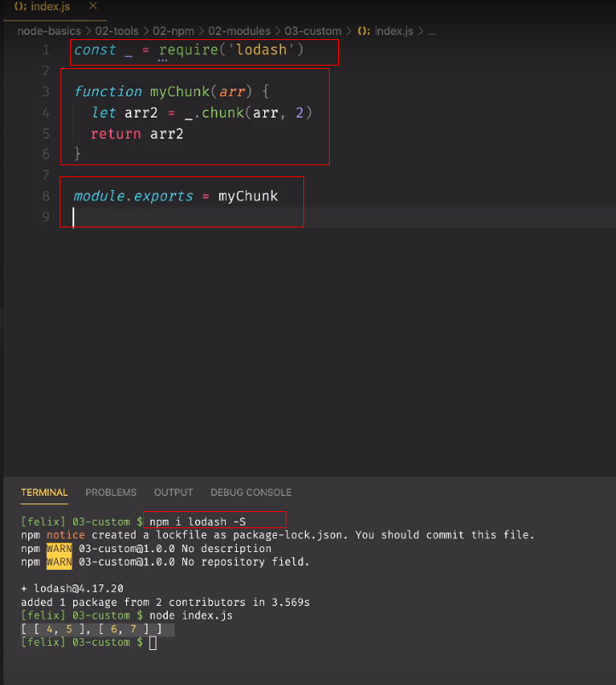The image size is (616, 685).
Task: Click the 'No repository field.' warning text
Action: [x=246, y=561]
